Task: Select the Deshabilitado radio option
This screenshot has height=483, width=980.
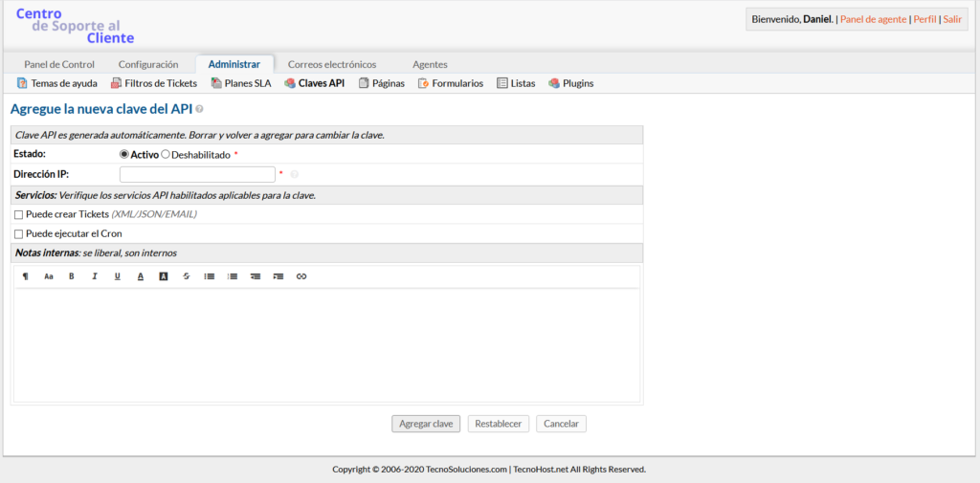Action: pyautogui.click(x=166, y=154)
